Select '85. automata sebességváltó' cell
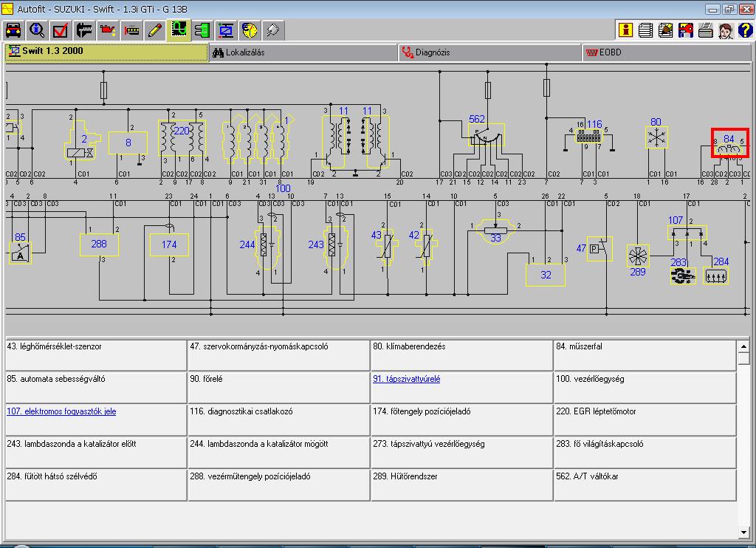Screen dimensions: 756x548 [96, 388]
